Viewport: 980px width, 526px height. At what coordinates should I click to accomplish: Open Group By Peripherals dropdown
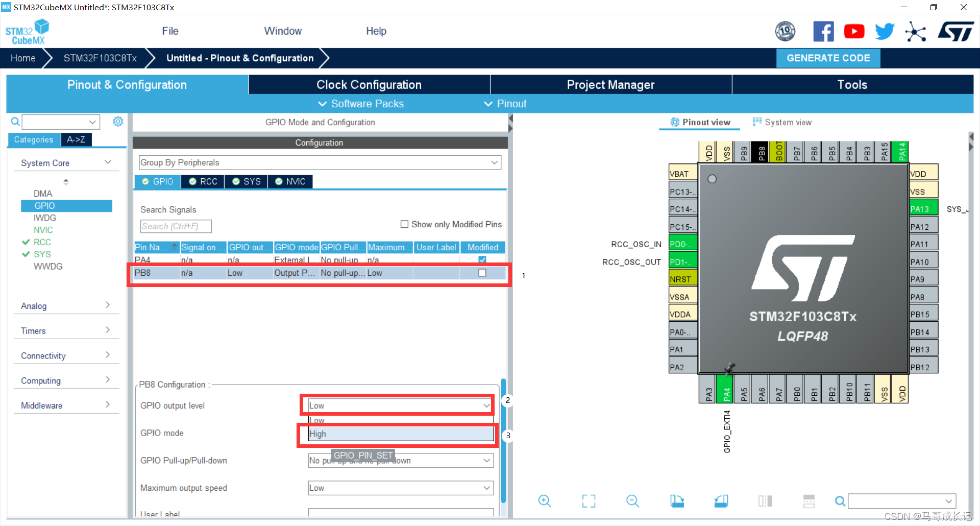[320, 162]
